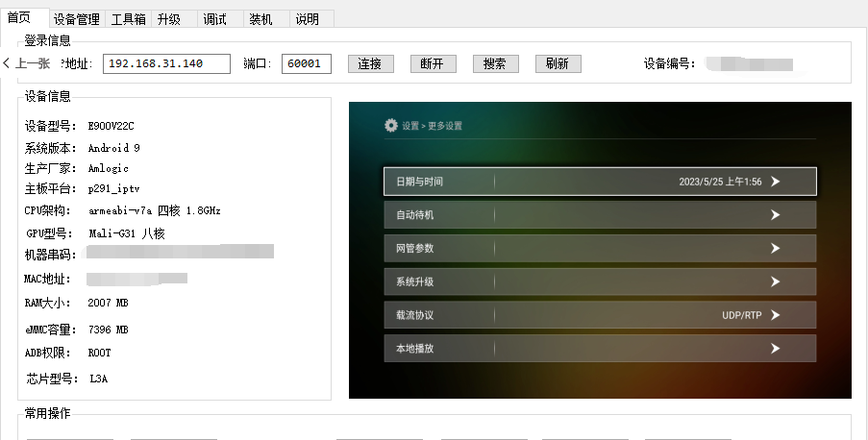Select the 升级 tab
Screen dimensions: 868x440
click(x=174, y=19)
